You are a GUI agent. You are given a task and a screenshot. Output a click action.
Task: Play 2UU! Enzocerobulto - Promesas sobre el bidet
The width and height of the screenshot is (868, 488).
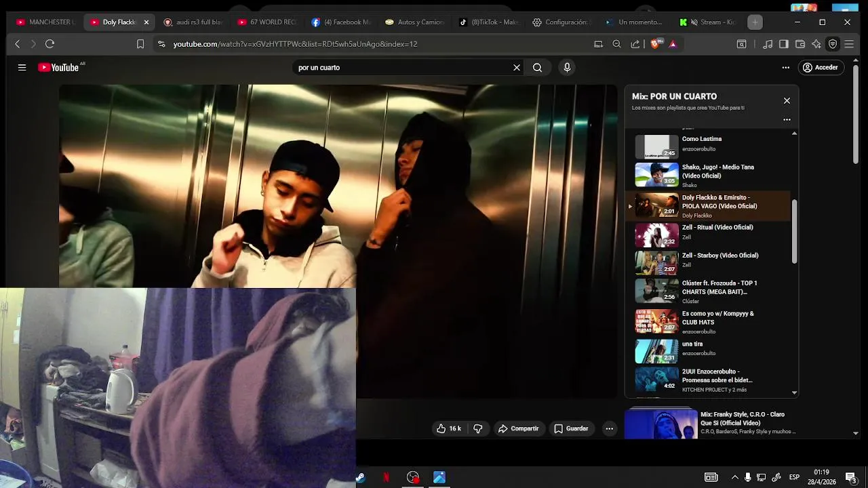tap(709, 380)
